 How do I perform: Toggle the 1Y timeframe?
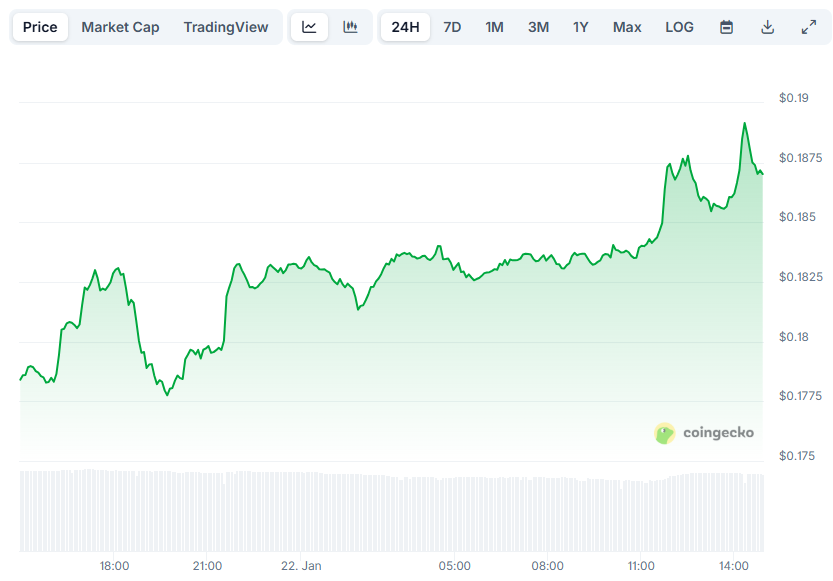(x=581, y=27)
